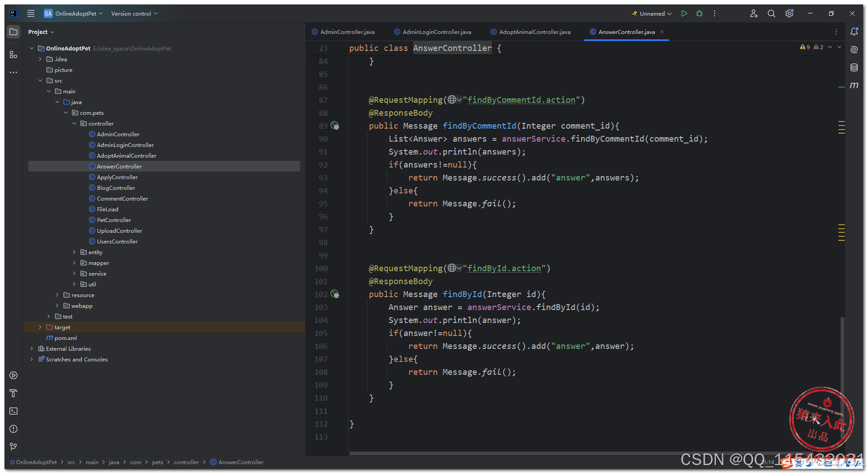Open Problems tool window icon
The height and width of the screenshot is (474, 868).
tap(13, 429)
